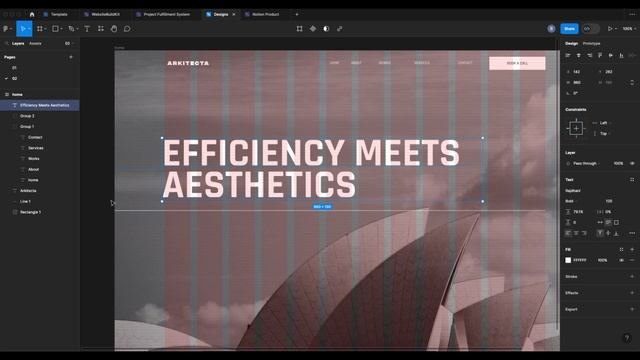640x360 pixels.
Task: Click the home icon in tab bar
Action: click(32, 14)
